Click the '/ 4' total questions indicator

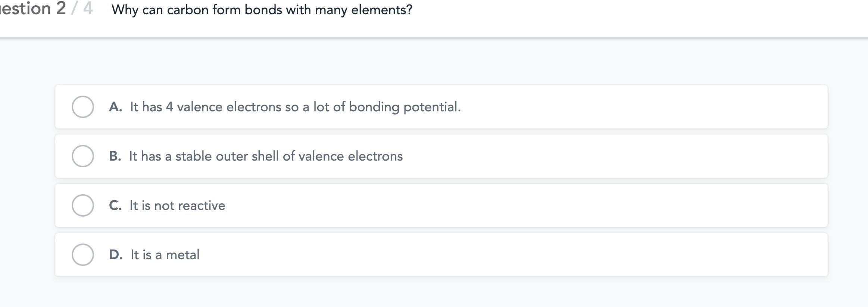pyautogui.click(x=82, y=9)
